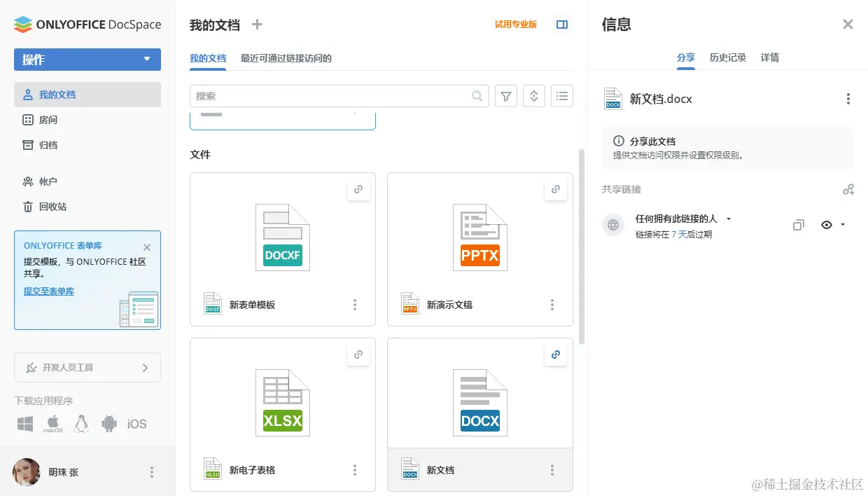Viewport: 868px width, 496px height.
Task: Download the iOS app
Action: point(137,424)
